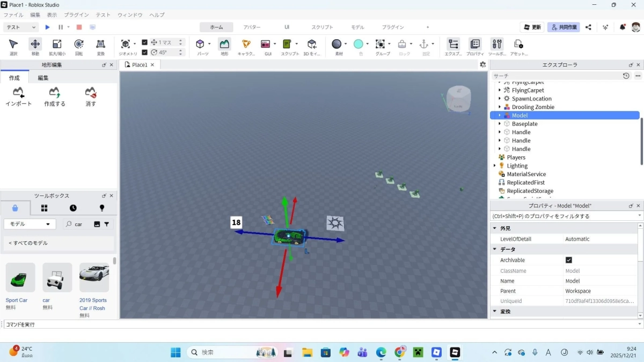The height and width of the screenshot is (362, 644).
Task: Collapse the データ properties section
Action: pyautogui.click(x=494, y=249)
